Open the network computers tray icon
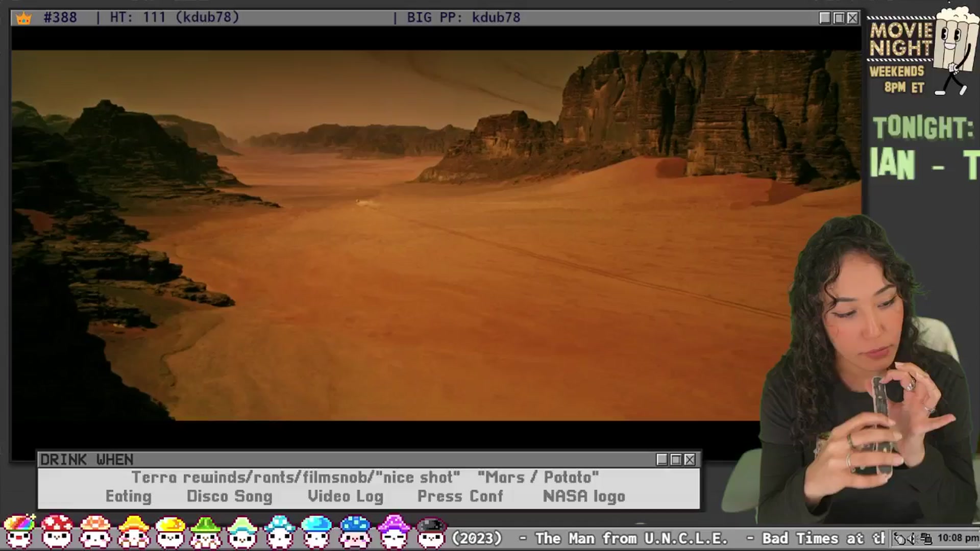This screenshot has width=980, height=551. [x=926, y=539]
